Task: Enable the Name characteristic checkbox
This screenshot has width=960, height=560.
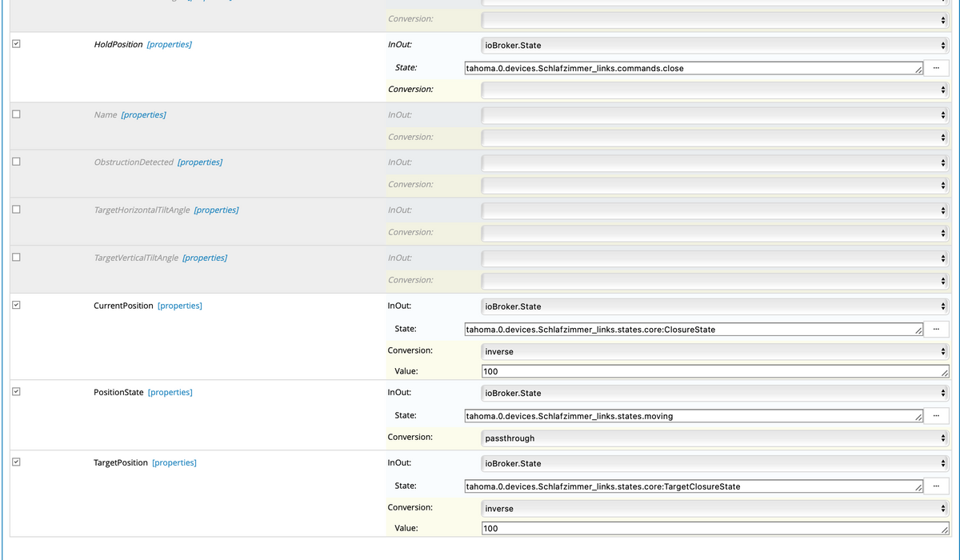Action: [16, 114]
